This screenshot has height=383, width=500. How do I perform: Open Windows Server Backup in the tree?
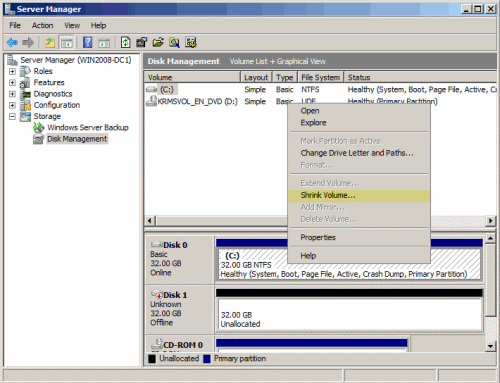point(88,128)
